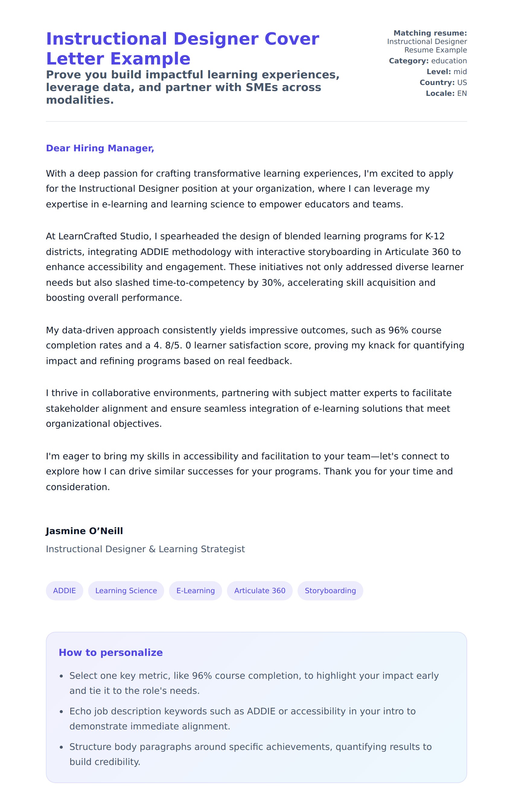Click the E-Learning skill pill
Image resolution: width=513 pixels, height=812 pixels.
tap(196, 590)
